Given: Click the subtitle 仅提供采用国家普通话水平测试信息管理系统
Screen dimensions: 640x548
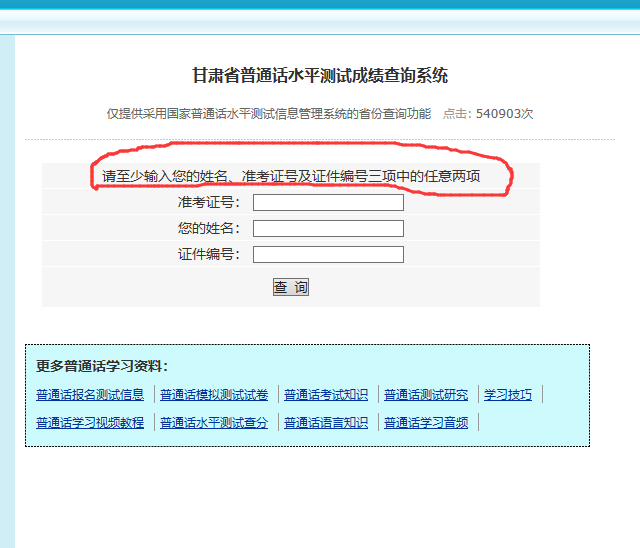Looking at the screenshot, I should point(269,114).
